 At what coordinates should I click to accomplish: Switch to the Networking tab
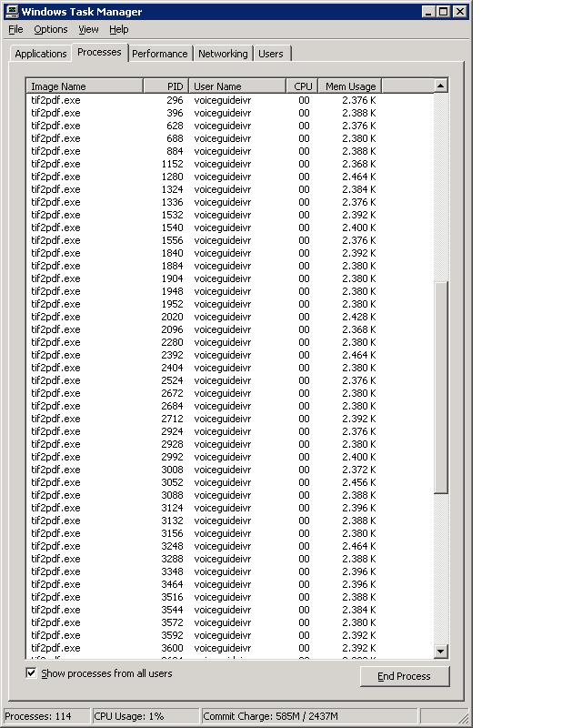click(223, 55)
